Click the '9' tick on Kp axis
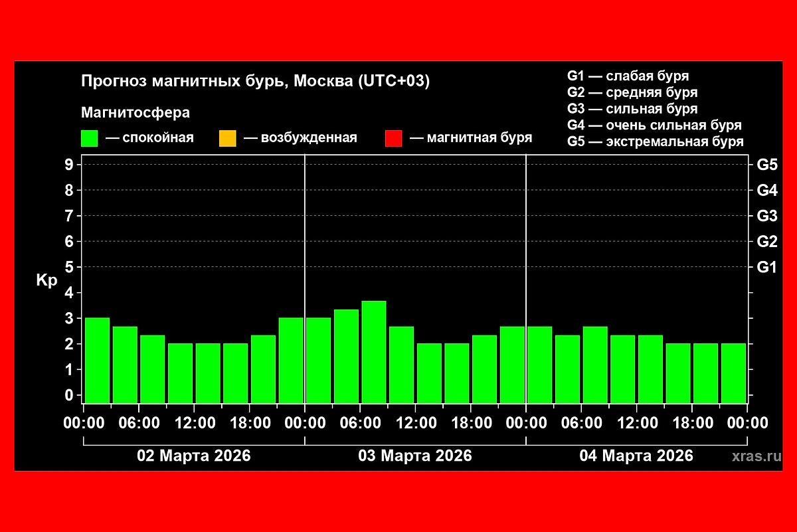 click(68, 165)
